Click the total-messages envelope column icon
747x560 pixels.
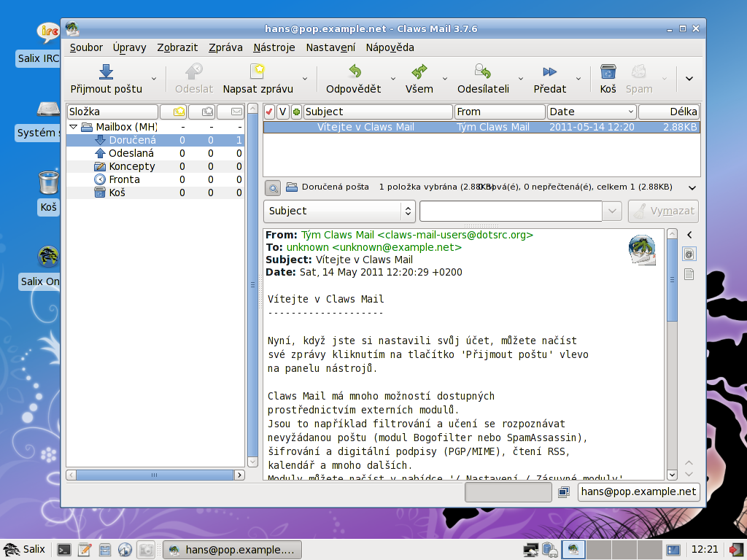coord(236,112)
